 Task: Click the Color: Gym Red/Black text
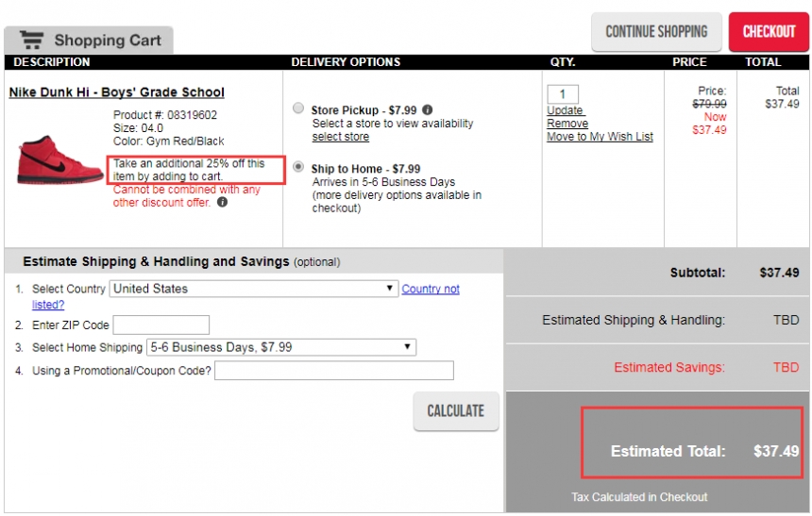coord(169,141)
